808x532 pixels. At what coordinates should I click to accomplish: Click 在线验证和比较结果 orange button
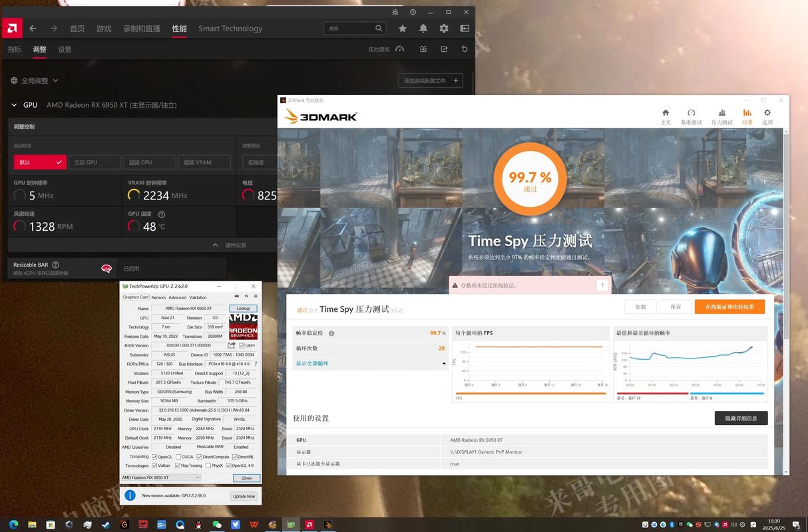729,307
